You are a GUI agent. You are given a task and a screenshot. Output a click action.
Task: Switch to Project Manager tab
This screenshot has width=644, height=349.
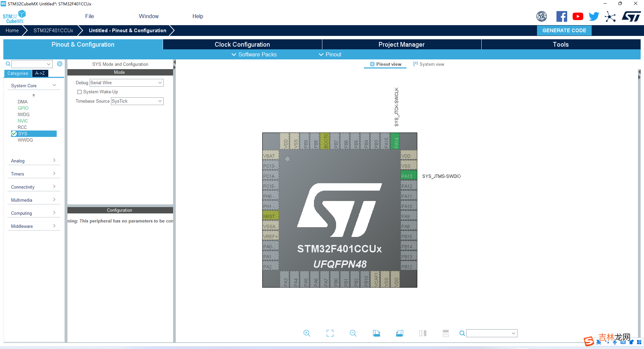point(401,44)
